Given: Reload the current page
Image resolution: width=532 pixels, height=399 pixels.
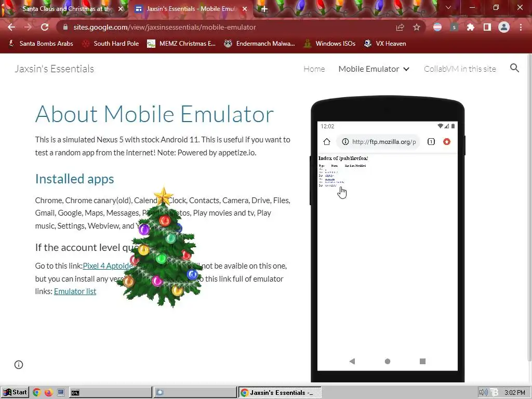Looking at the screenshot, I should tap(45, 27).
